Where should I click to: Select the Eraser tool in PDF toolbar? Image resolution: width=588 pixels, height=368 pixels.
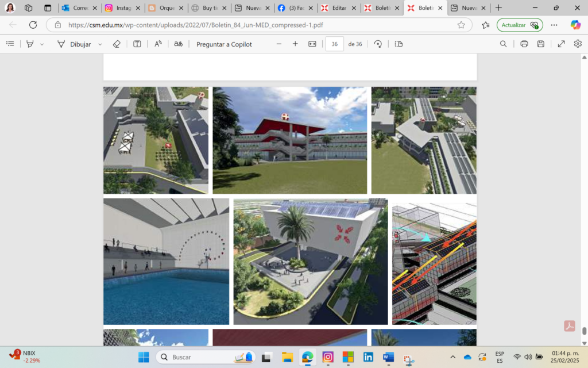tap(117, 44)
